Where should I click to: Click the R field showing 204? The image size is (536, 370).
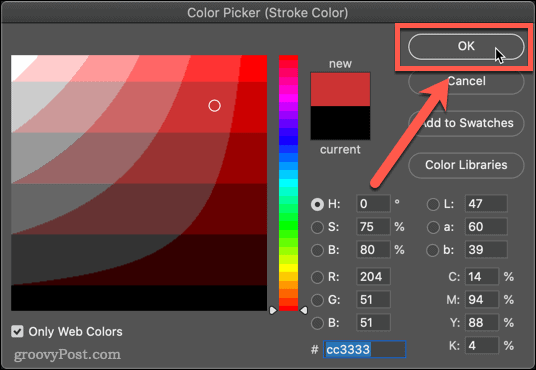[373, 277]
